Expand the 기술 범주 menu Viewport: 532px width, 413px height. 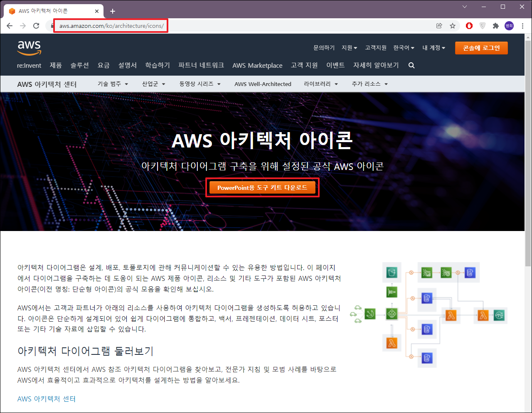[113, 84]
